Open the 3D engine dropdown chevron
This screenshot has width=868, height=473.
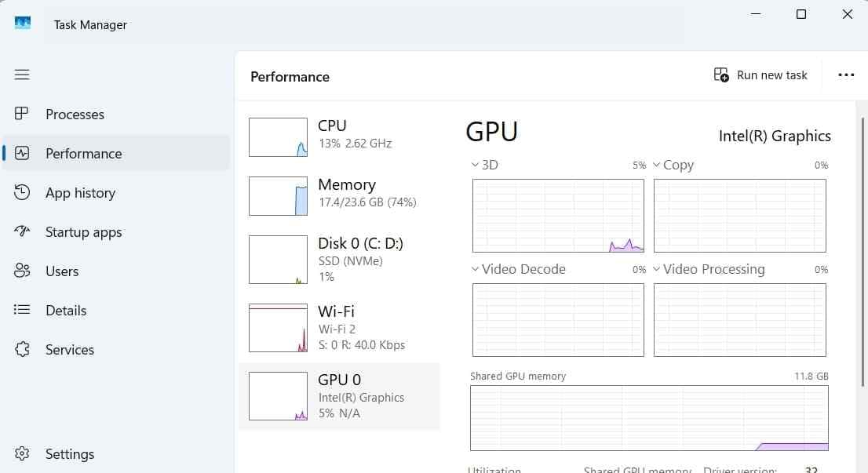(x=475, y=164)
